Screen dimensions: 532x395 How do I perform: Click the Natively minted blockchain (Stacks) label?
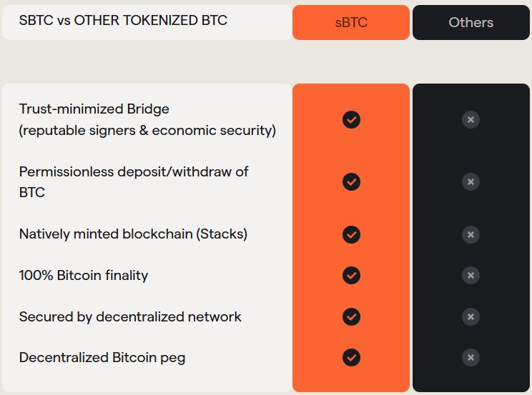133,234
